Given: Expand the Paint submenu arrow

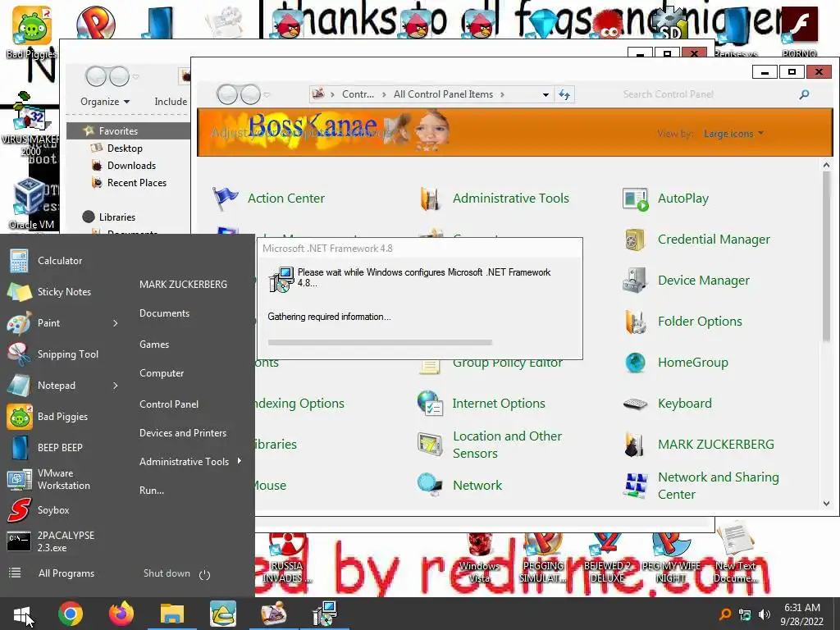Looking at the screenshot, I should [115, 323].
